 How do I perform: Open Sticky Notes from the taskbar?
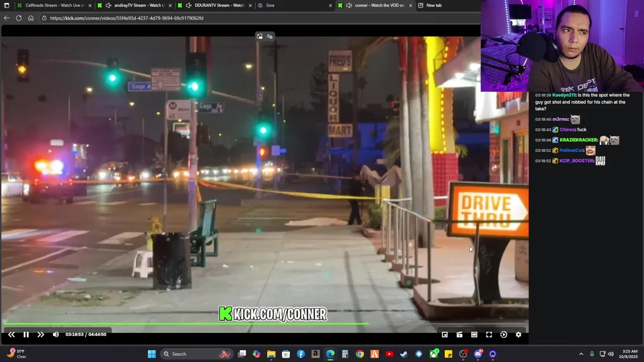click(448, 354)
